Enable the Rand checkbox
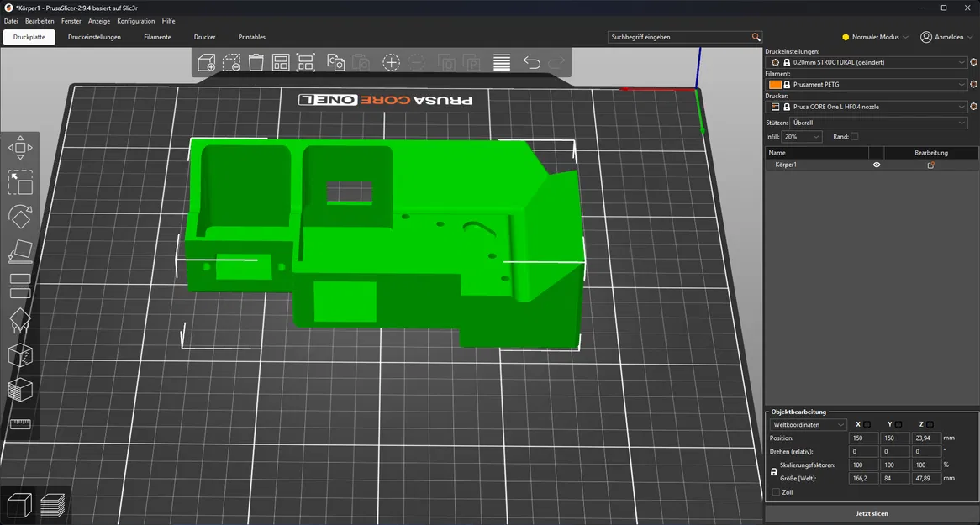The image size is (980, 525). [x=855, y=136]
